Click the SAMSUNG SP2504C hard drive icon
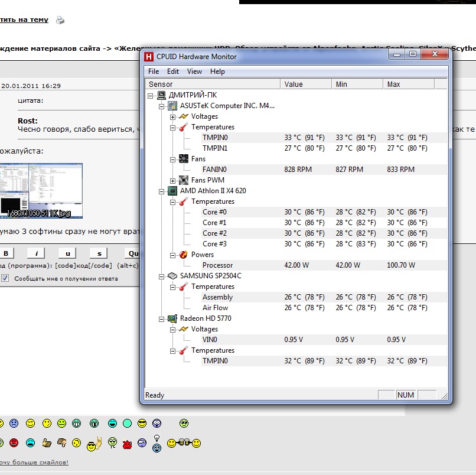 point(172,276)
